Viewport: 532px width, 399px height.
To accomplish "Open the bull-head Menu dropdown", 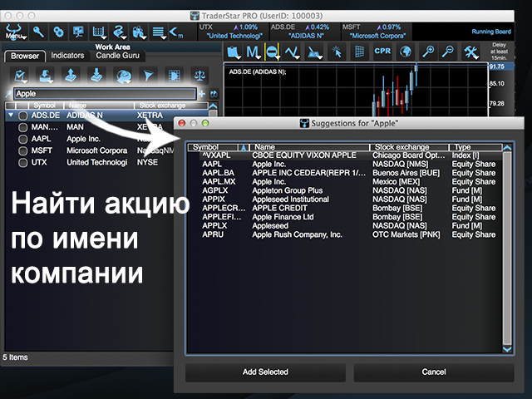I will pos(15,32).
